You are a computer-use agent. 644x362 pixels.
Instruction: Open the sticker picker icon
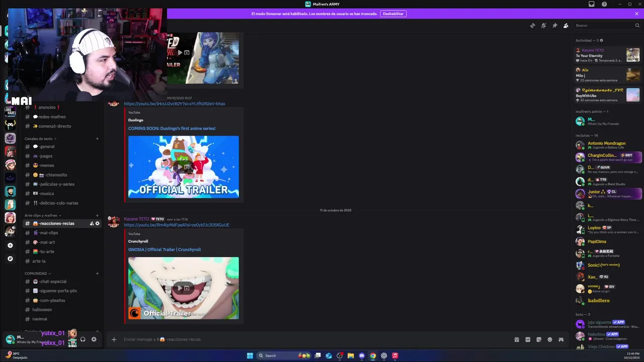click(x=539, y=339)
